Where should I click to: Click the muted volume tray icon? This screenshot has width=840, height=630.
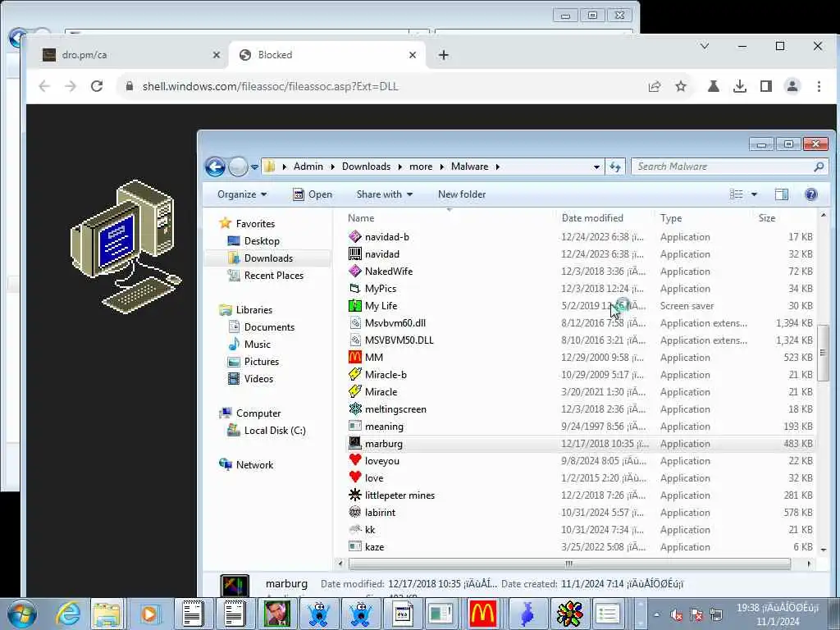(677, 615)
